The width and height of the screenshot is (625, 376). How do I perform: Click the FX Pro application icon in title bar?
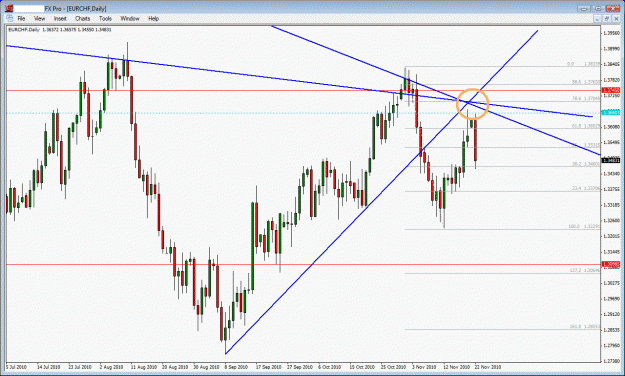point(8,8)
